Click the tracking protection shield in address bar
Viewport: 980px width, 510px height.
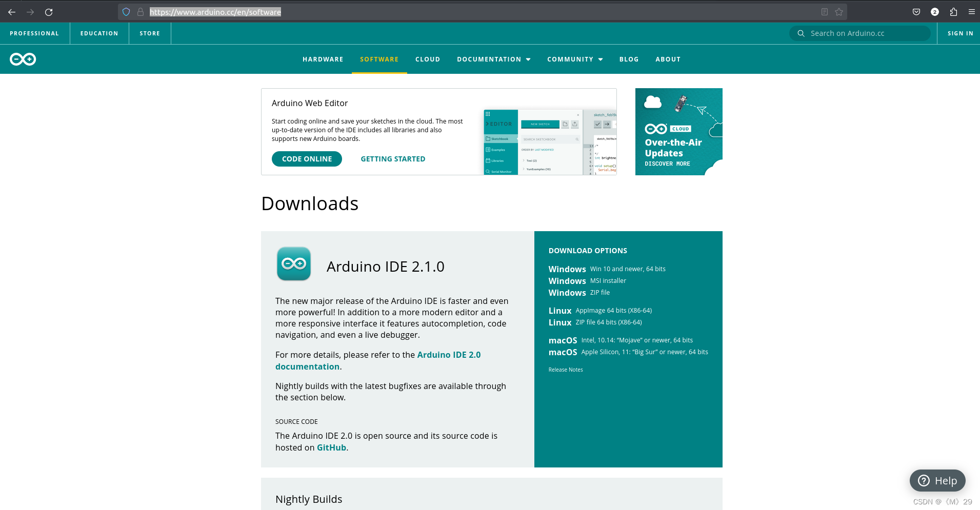125,11
